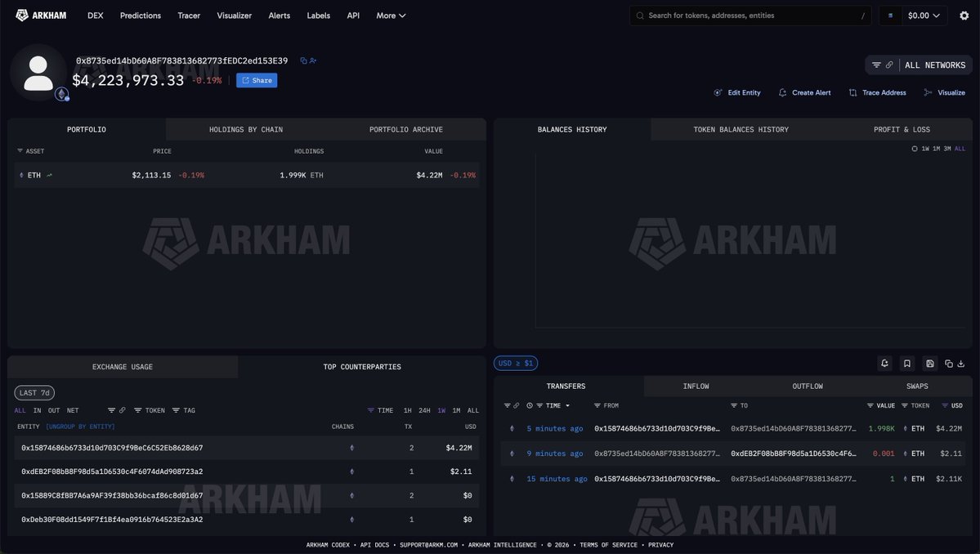Click the USD ≥ $1 filter chip
The width and height of the screenshot is (980, 554).
[516, 363]
